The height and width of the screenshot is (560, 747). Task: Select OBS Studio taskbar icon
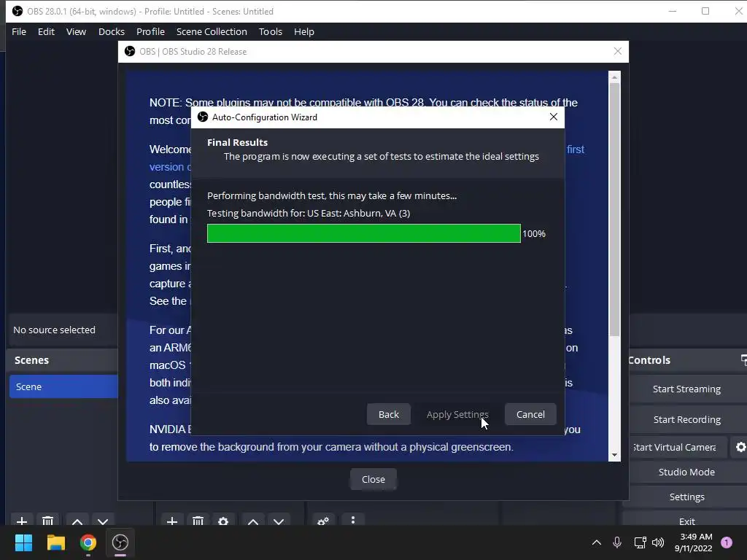tap(120, 542)
